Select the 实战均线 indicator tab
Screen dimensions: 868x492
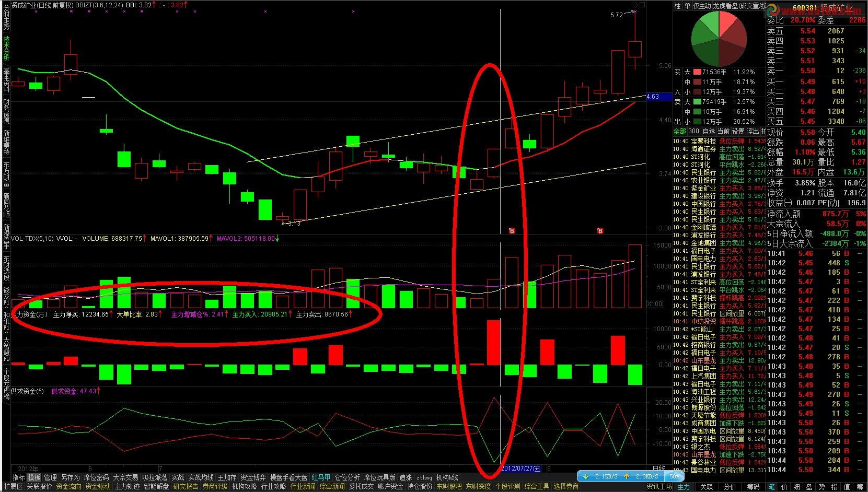click(201, 477)
